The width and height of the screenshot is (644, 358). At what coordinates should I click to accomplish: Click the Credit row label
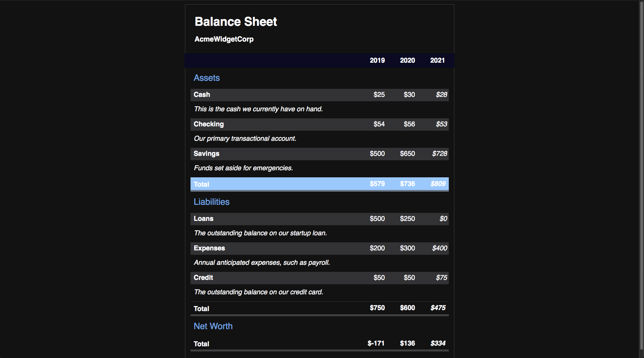click(203, 278)
